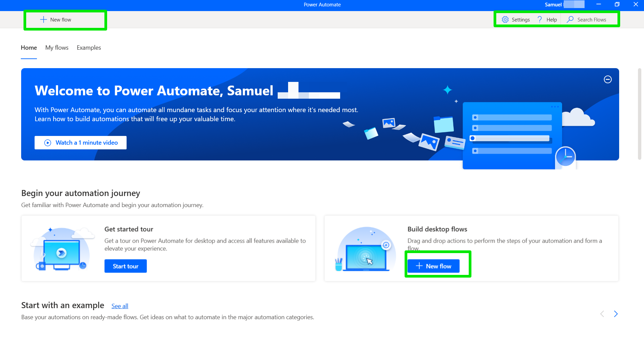
Task: Restore down the Power Automate window
Action: (x=617, y=4)
